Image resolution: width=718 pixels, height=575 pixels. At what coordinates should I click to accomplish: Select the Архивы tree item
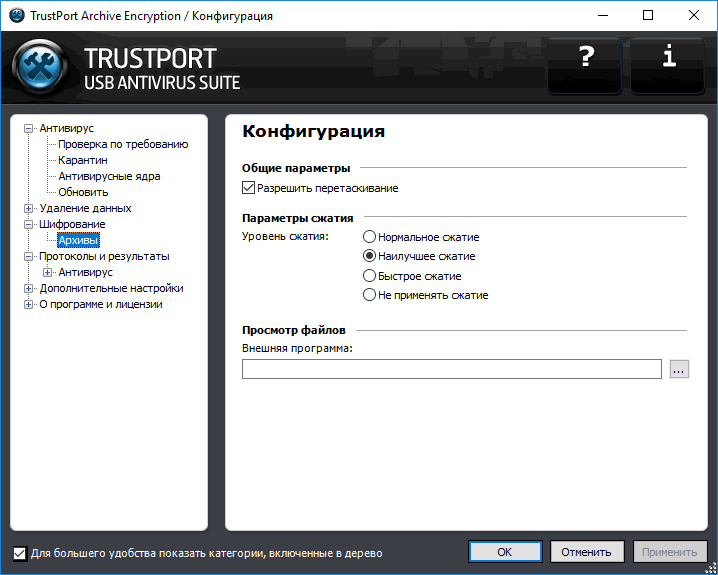tap(78, 240)
